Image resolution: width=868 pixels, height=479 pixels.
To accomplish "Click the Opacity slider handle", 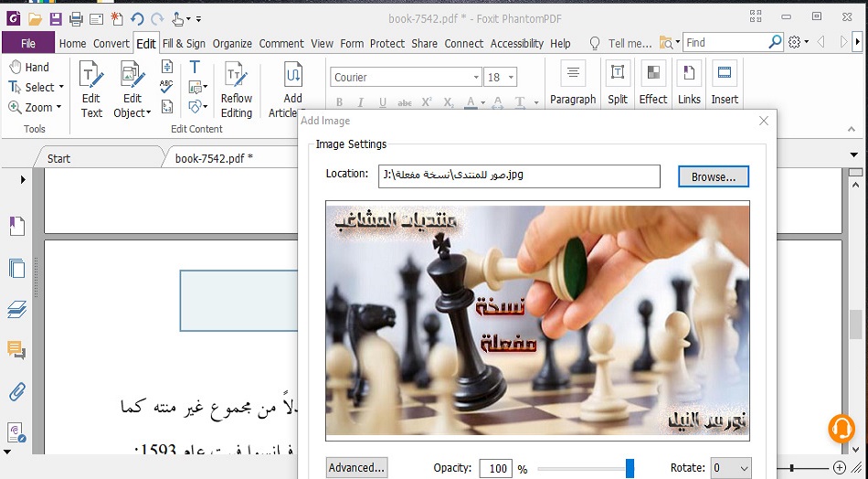I will [630, 468].
